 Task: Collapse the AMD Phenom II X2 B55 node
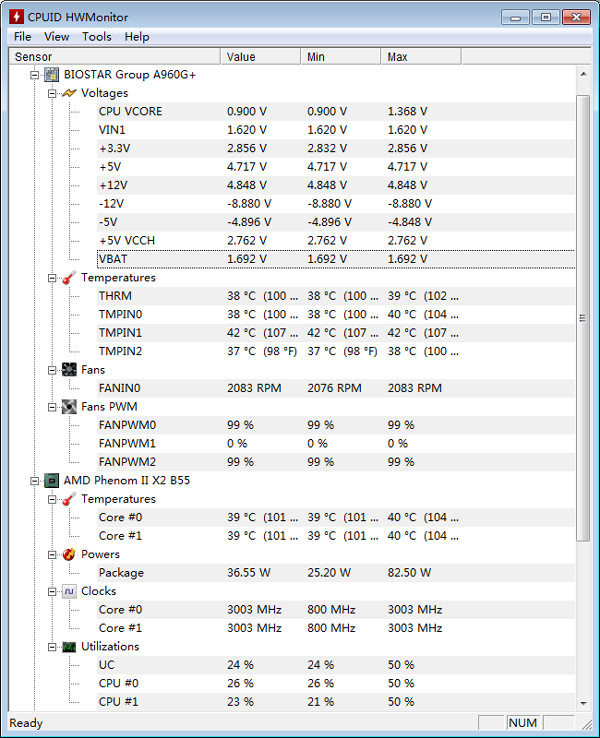tap(34, 481)
